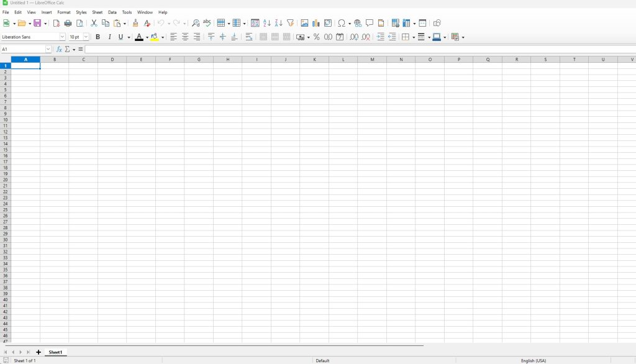The image size is (636, 364).
Task: Apply yellow background color
Action: [x=155, y=37]
